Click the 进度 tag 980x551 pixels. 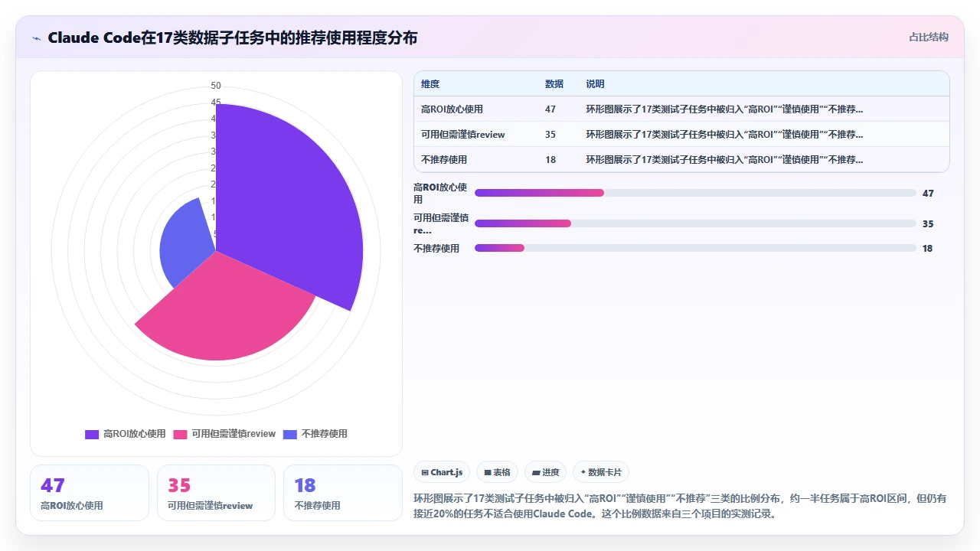click(x=546, y=472)
